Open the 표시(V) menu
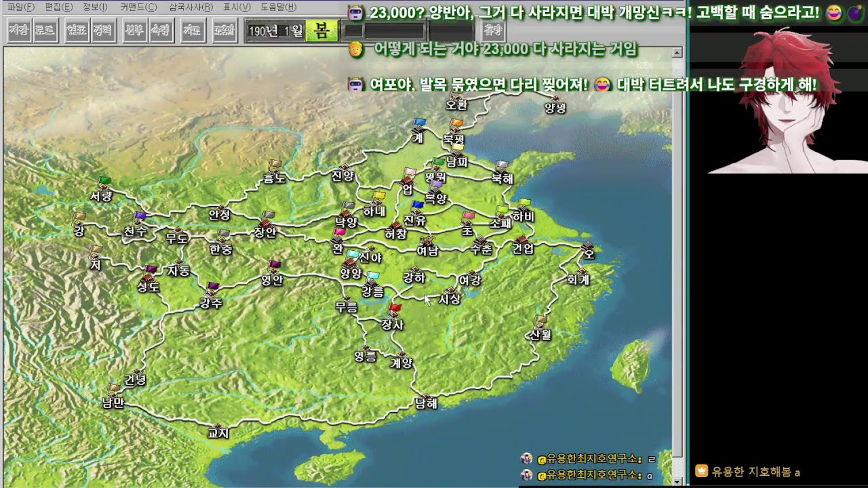The image size is (868, 488). 237,7
